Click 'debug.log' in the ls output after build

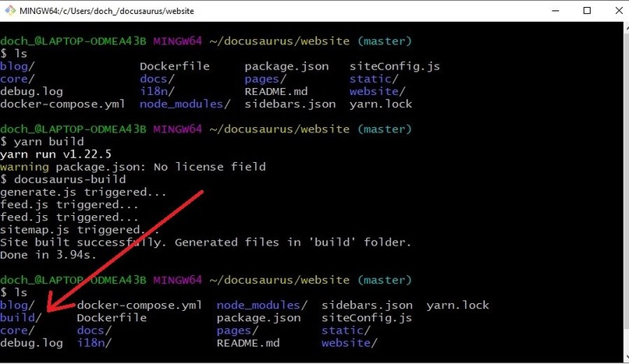pyautogui.click(x=32, y=343)
